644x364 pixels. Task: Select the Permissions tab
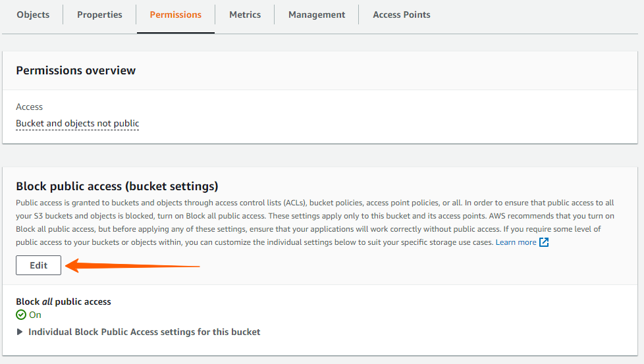pos(175,14)
